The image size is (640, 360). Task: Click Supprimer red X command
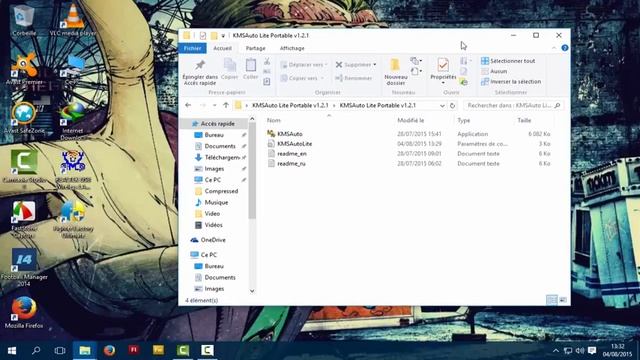click(x=353, y=64)
